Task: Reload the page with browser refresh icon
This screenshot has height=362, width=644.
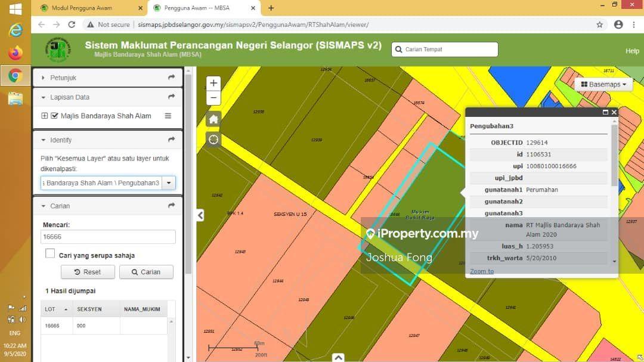Action: tap(72, 24)
